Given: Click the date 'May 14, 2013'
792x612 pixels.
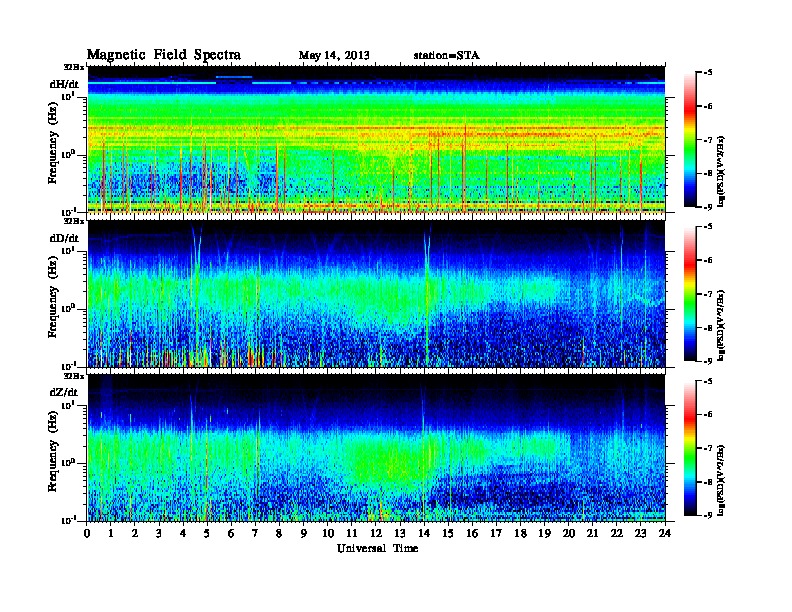Looking at the screenshot, I should coord(334,55).
